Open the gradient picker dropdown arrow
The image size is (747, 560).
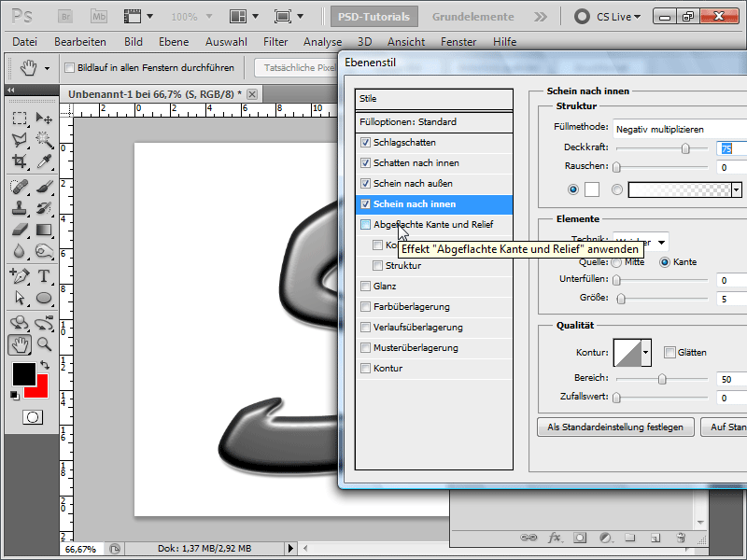coord(737,189)
